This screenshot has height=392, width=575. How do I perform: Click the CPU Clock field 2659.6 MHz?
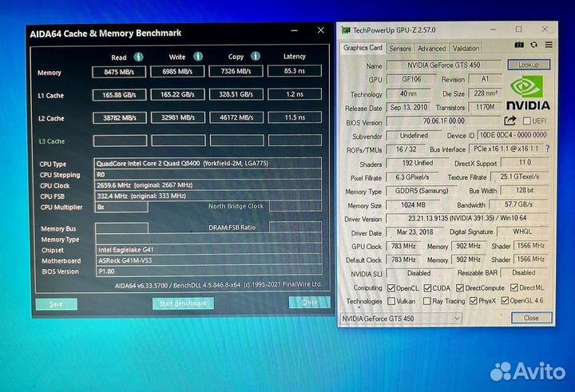pos(208,184)
